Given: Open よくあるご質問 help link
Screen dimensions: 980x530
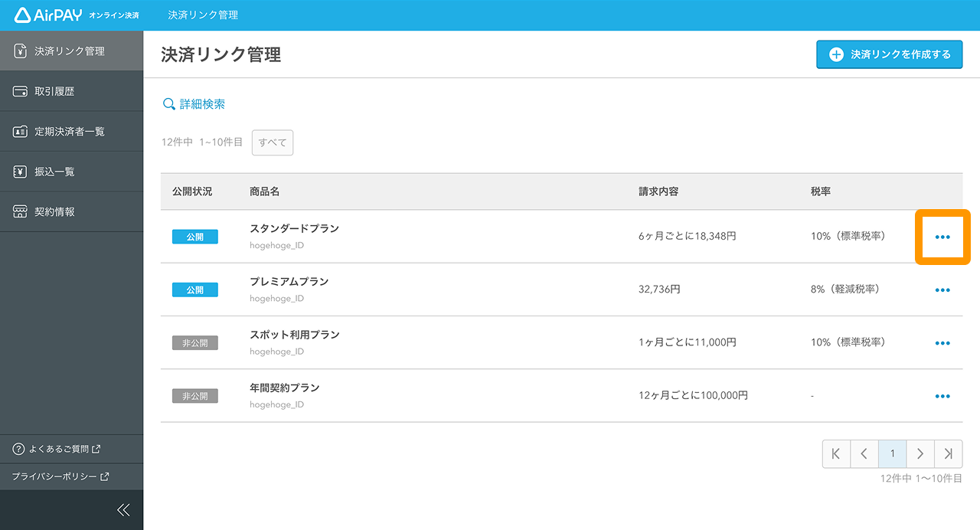Looking at the screenshot, I should (58, 449).
